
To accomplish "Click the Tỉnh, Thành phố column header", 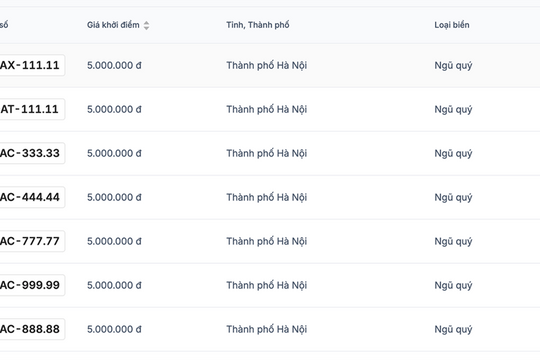I will click(258, 25).
